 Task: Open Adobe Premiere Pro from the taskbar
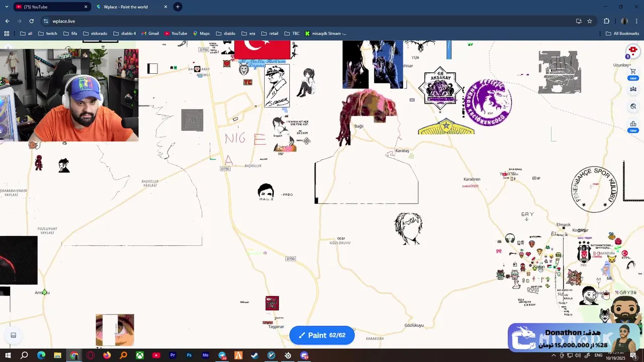point(173,355)
